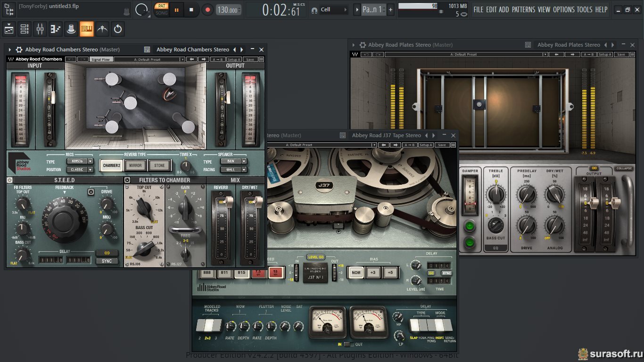The image size is (644, 362).
Task: Open the PATTERNS menu
Action: click(523, 9)
